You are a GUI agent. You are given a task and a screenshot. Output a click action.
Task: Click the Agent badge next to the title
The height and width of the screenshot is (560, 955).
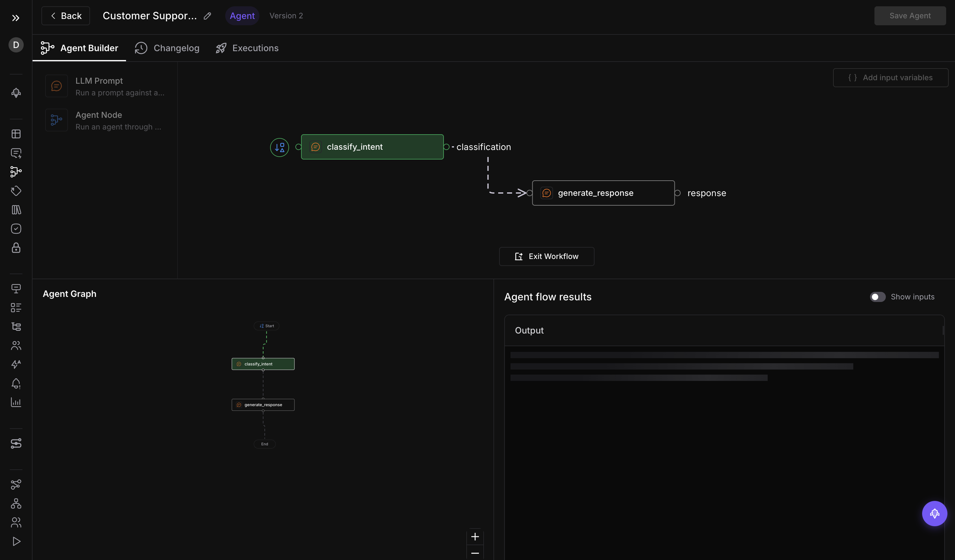242,15
